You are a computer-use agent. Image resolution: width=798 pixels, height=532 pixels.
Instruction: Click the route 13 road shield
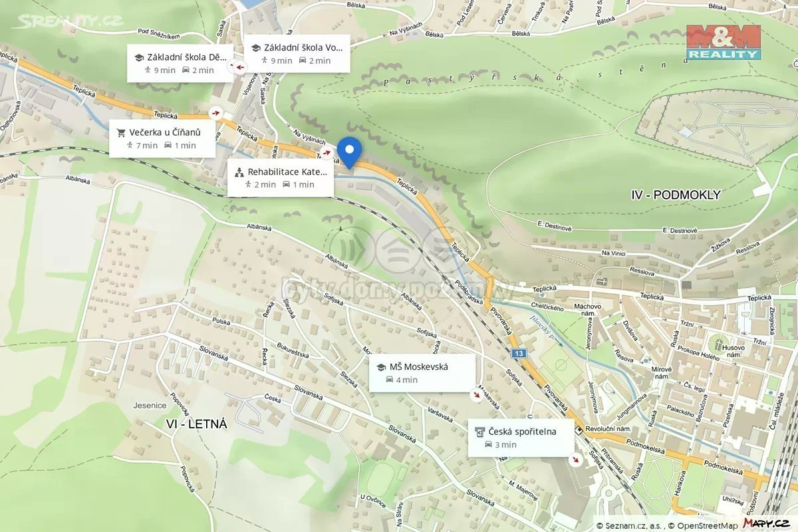(x=519, y=353)
